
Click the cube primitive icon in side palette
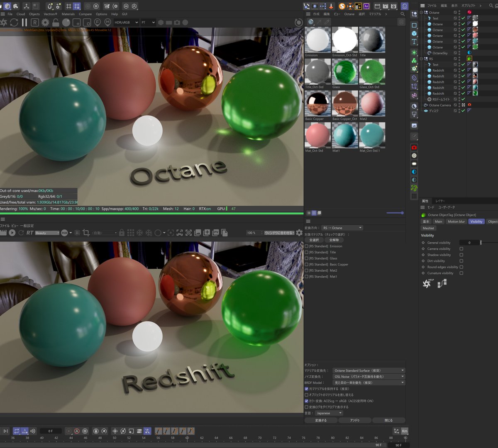point(414,33)
